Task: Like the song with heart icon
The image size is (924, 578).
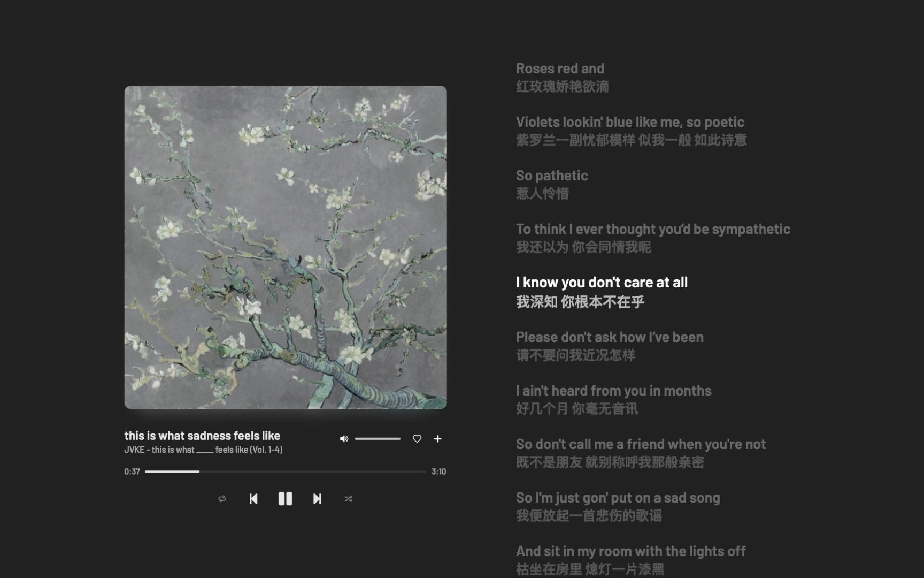Action: (417, 439)
